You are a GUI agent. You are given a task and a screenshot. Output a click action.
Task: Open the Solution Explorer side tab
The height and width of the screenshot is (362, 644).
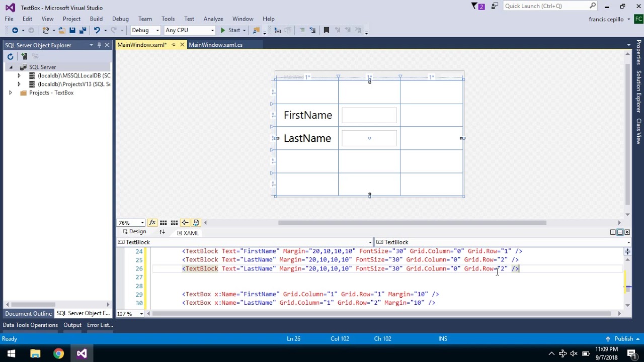tap(638, 91)
